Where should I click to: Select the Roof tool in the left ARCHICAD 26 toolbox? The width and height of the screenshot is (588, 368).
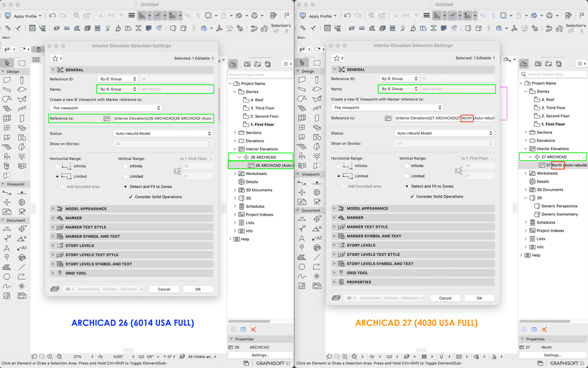pyautogui.click(x=6, y=99)
